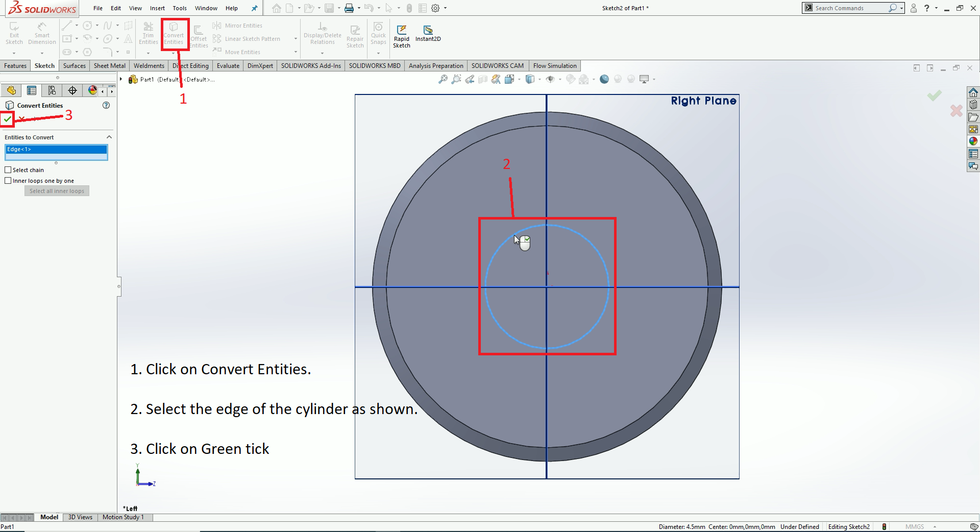This screenshot has width=980, height=532.
Task: Click the Convert Entities tool in ribbon
Action: 174,34
